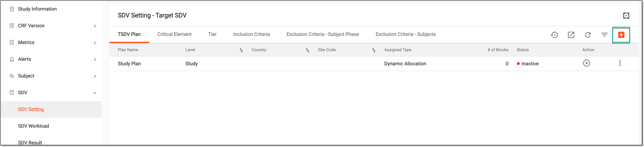
Task: Click the Dynamic Allocation cell
Action: 405,64
